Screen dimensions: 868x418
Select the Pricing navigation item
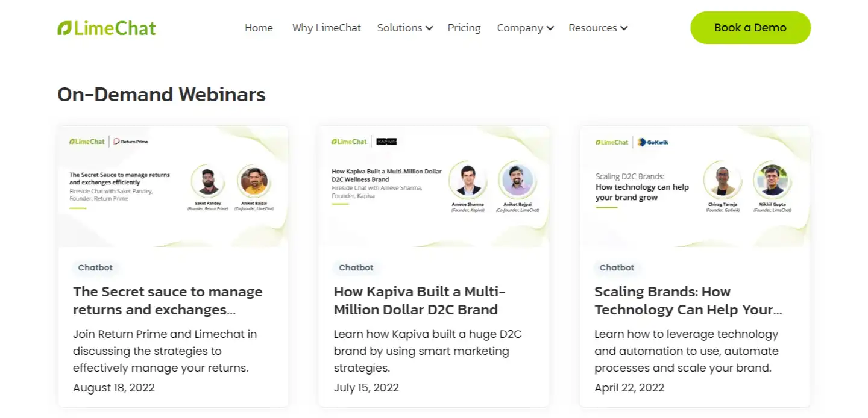pyautogui.click(x=464, y=28)
